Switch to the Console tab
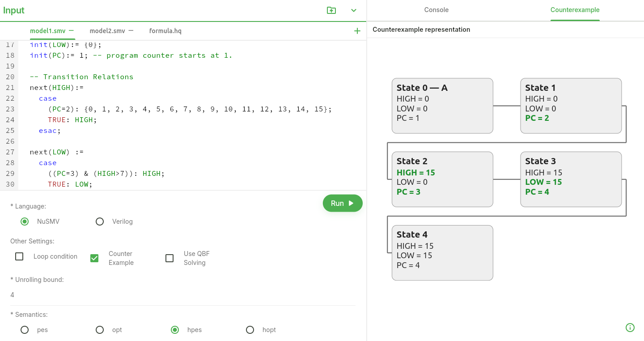 tap(436, 10)
